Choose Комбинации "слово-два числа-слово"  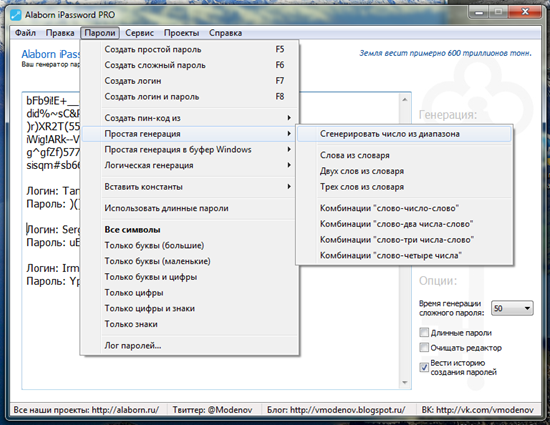click(404, 224)
